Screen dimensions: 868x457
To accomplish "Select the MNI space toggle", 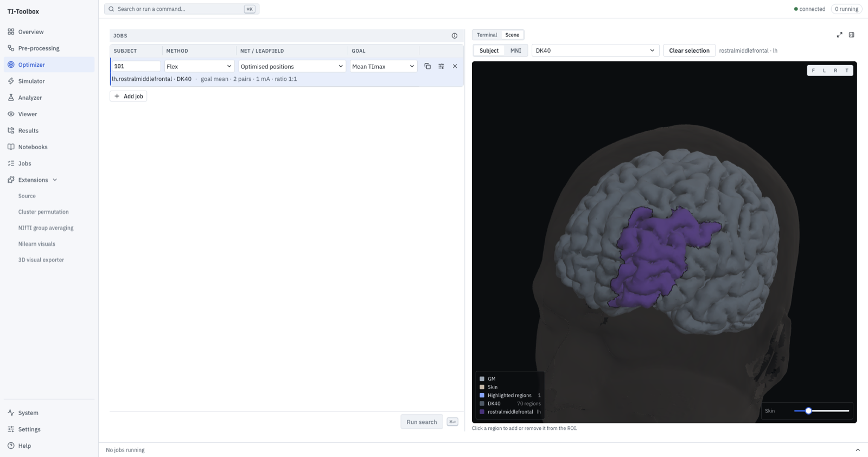I will (x=515, y=50).
